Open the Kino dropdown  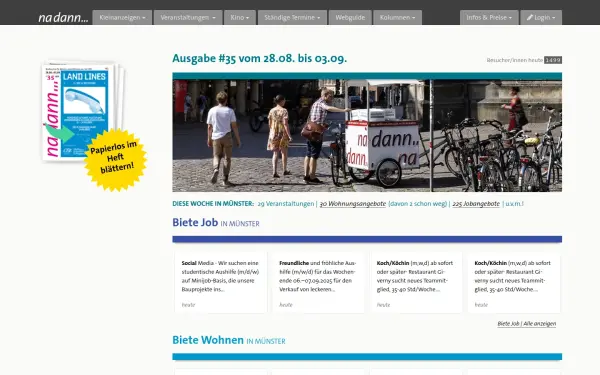[x=240, y=18]
